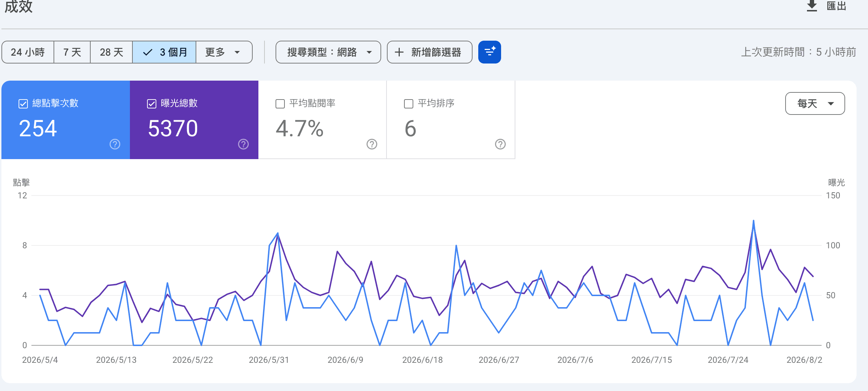Open help icon on total clicks card
Screen dimensions: 868x391
point(115,144)
